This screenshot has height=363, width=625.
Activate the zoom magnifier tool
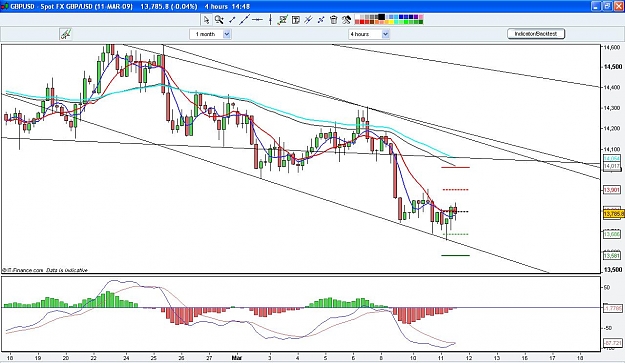tap(219, 20)
